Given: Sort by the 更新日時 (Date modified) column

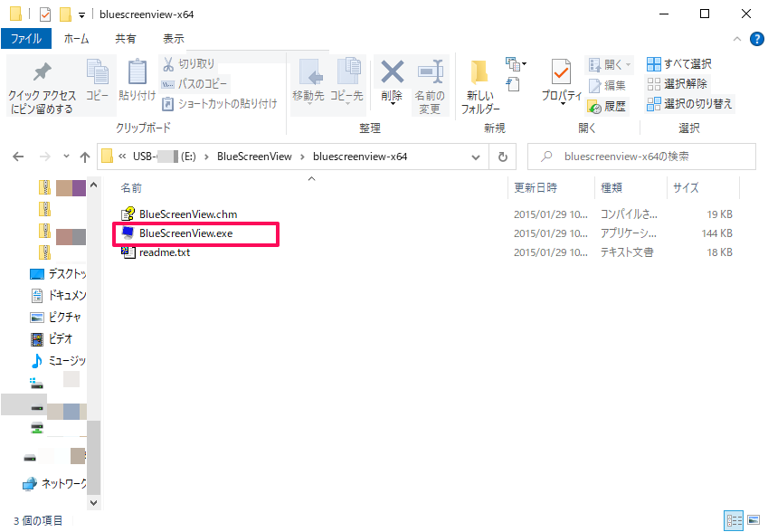Looking at the screenshot, I should point(536,188).
